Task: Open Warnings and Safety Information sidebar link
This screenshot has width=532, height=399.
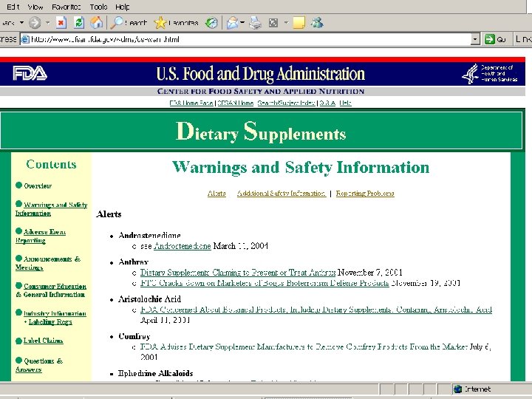Action: click(x=51, y=208)
